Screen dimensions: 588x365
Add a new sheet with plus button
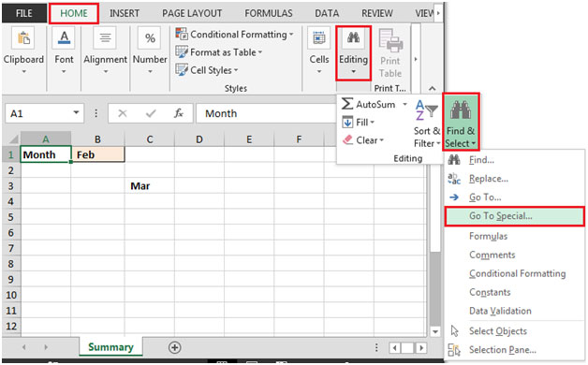pyautogui.click(x=174, y=347)
